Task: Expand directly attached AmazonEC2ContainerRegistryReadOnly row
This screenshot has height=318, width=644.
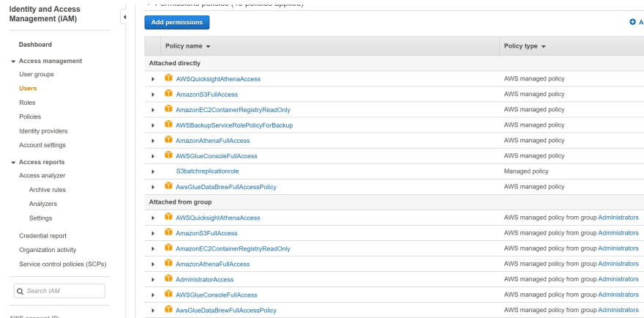Action: point(153,110)
